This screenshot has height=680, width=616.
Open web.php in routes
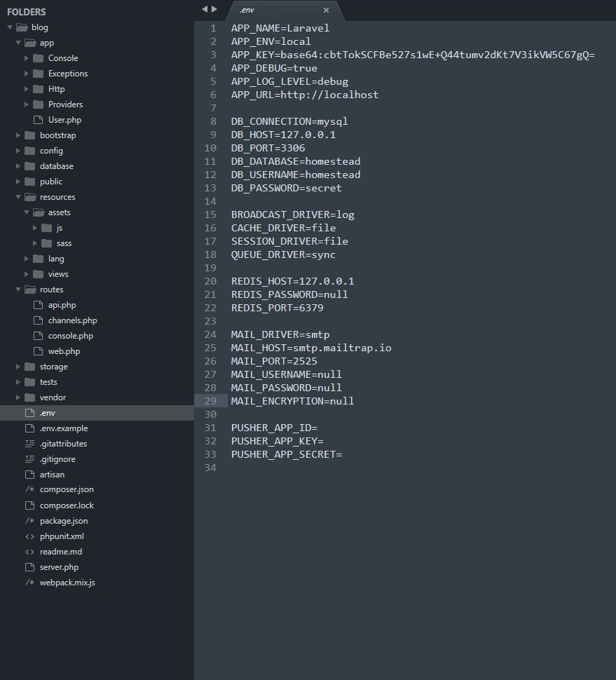[x=64, y=351]
